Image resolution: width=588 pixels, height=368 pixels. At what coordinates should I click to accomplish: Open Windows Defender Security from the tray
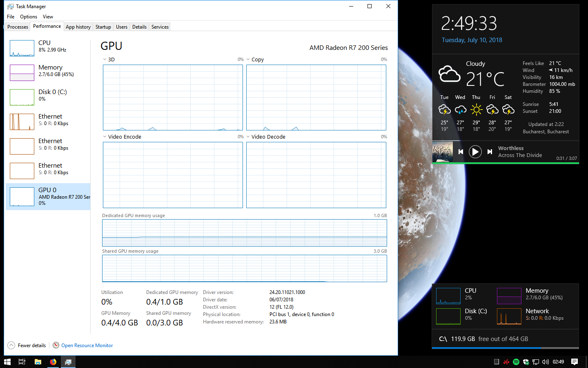coord(526,361)
